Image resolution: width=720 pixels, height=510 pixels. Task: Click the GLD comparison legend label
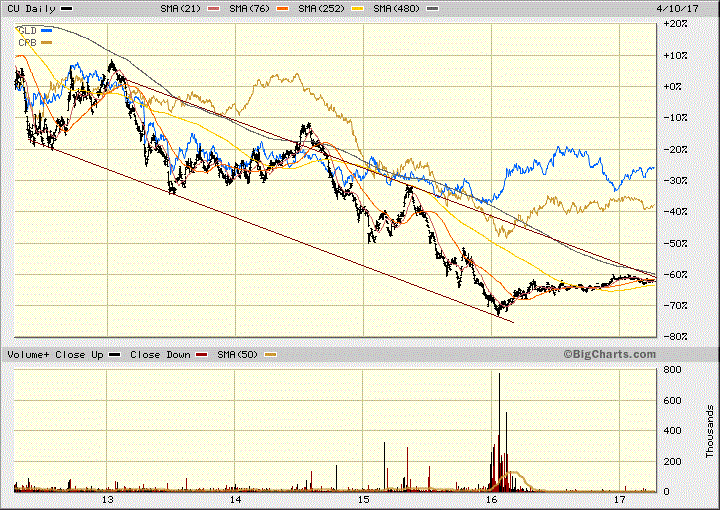point(27,31)
